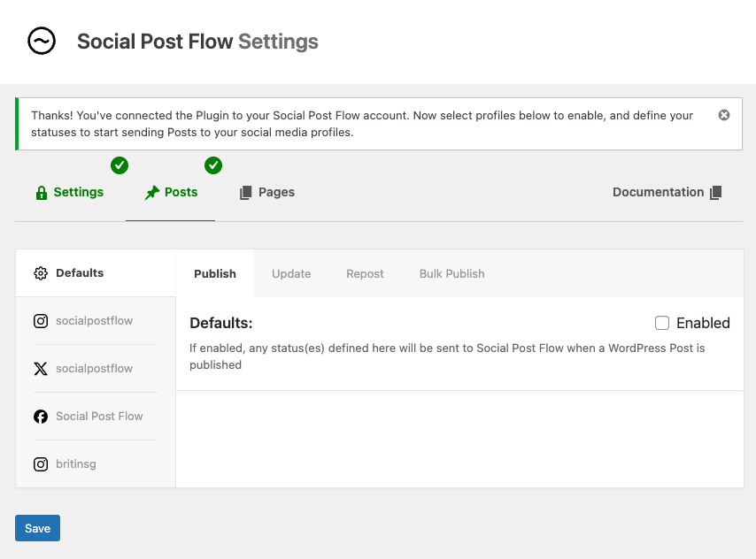Viewport: 756px width, 559px height.
Task: Switch to the Bulk Publish sub-tab
Action: click(x=451, y=273)
